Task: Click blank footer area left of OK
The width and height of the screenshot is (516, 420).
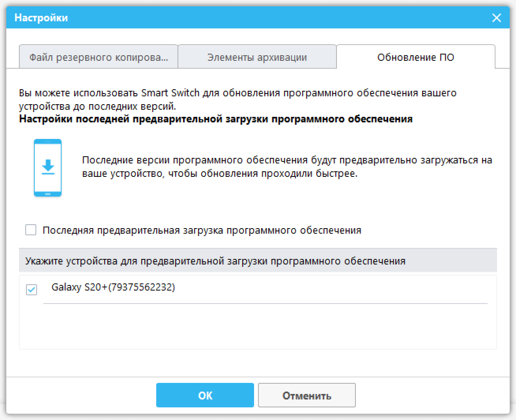Action: click(79, 396)
